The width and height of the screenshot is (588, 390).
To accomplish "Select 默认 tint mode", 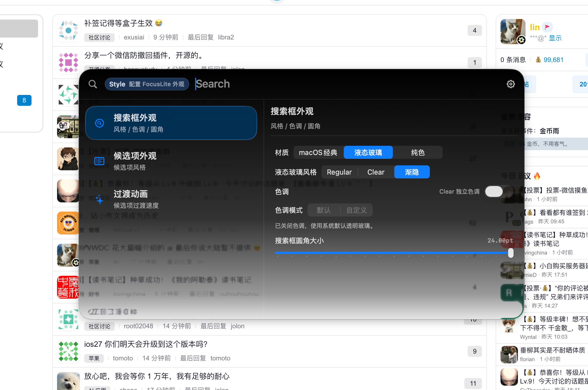I will 324,210.
